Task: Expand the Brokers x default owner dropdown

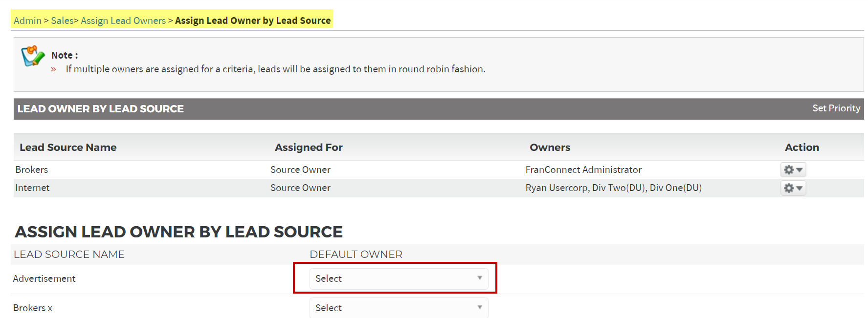Action: [399, 308]
